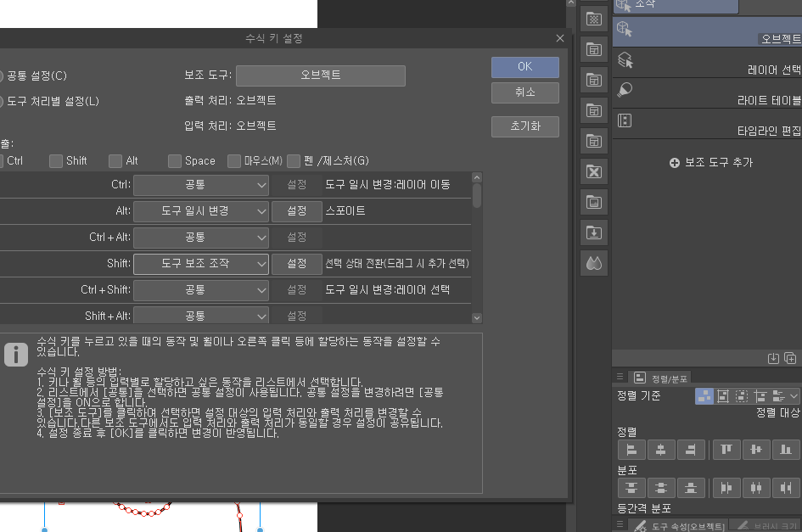The width and height of the screenshot is (802, 532).
Task: Open the image material folder icon
Action: (x=594, y=203)
